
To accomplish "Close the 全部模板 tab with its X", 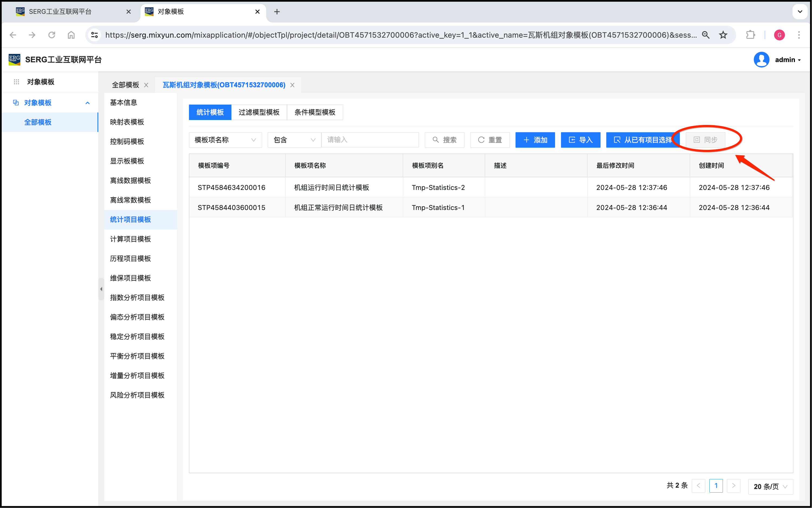I will point(146,85).
